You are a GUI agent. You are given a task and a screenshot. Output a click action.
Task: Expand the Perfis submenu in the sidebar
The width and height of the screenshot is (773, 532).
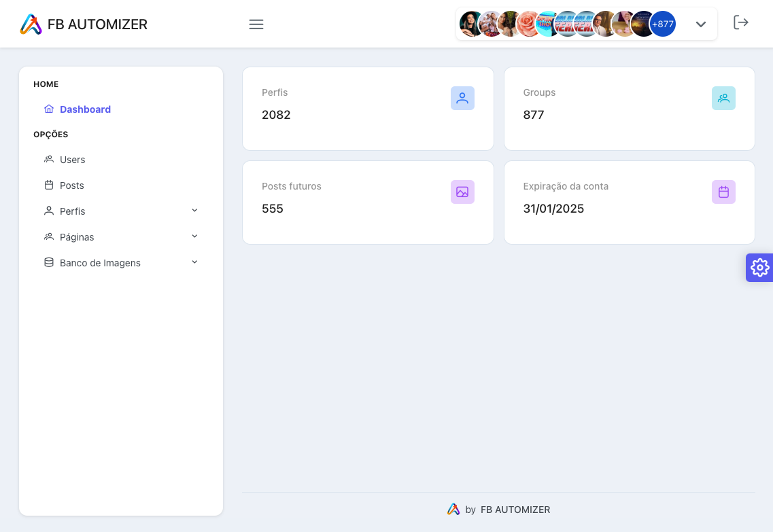click(x=194, y=211)
